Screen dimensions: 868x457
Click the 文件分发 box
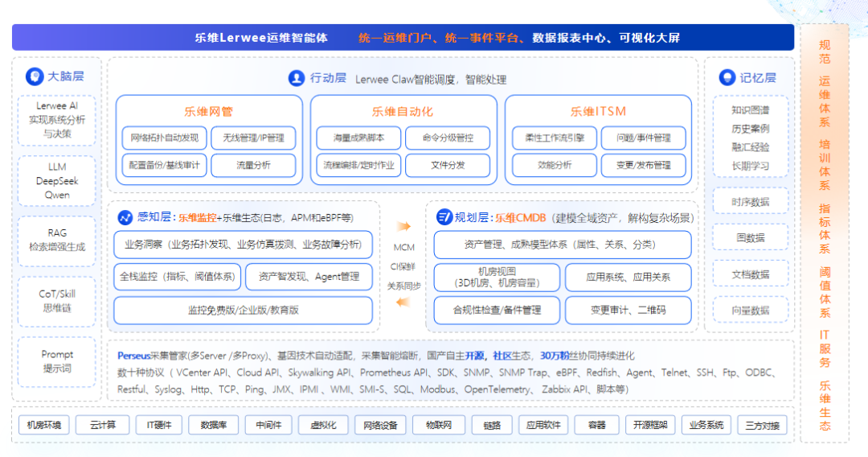pos(448,165)
